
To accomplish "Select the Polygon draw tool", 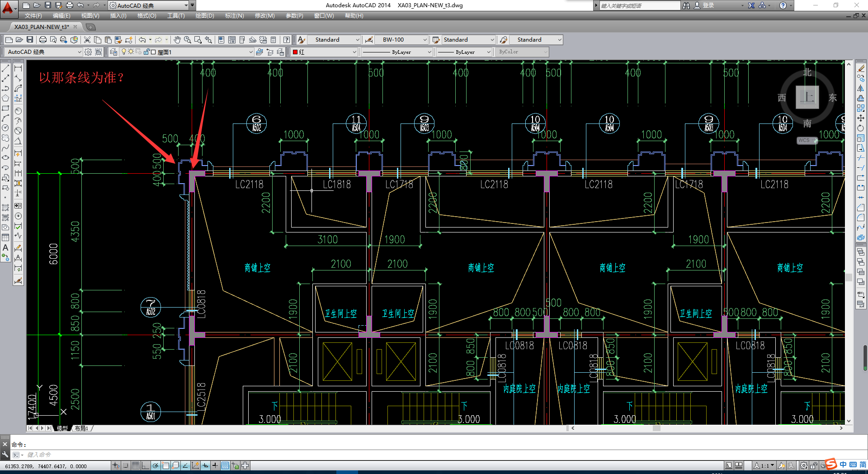I will tap(5, 98).
